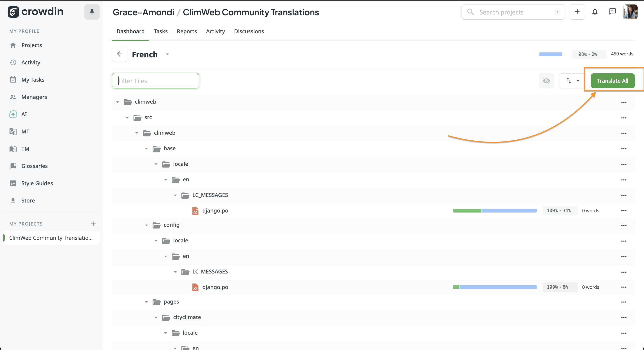Collapse the pages folder
The height and width of the screenshot is (350, 644).
pyautogui.click(x=147, y=302)
